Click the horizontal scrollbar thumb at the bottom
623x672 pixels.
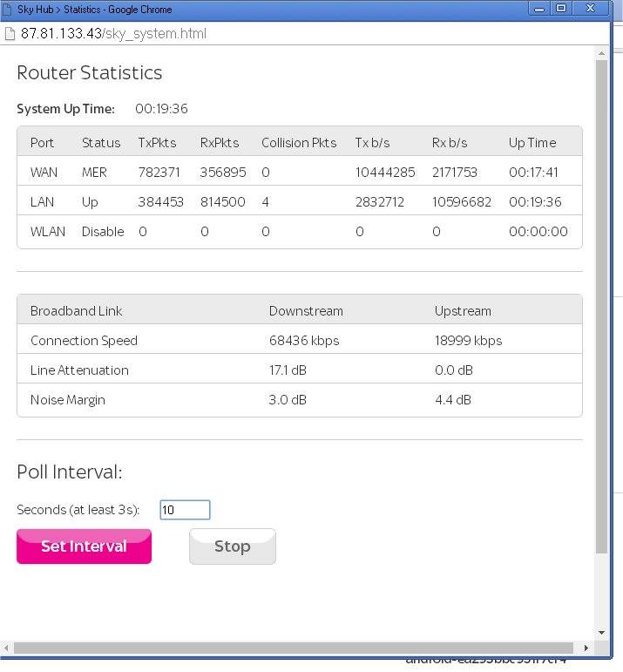[x=292, y=648]
